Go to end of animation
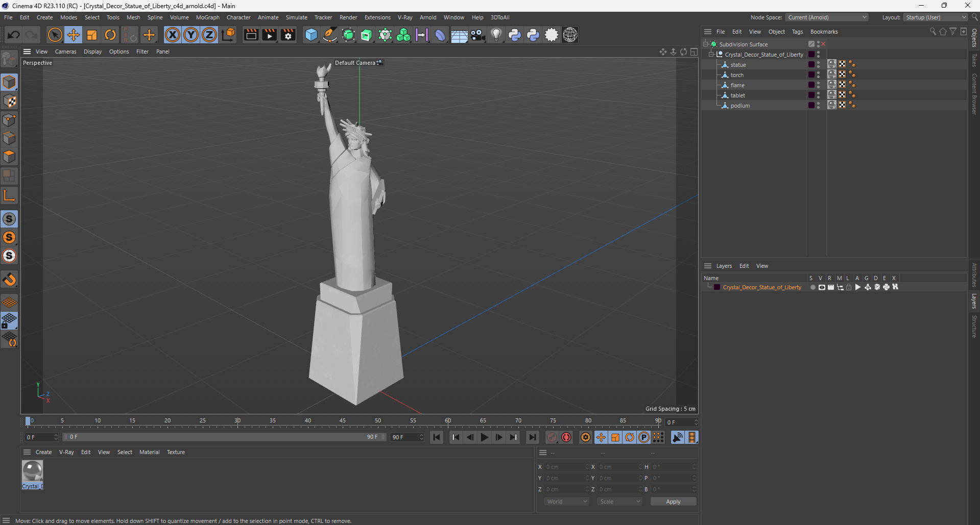The height and width of the screenshot is (525, 980). click(532, 437)
